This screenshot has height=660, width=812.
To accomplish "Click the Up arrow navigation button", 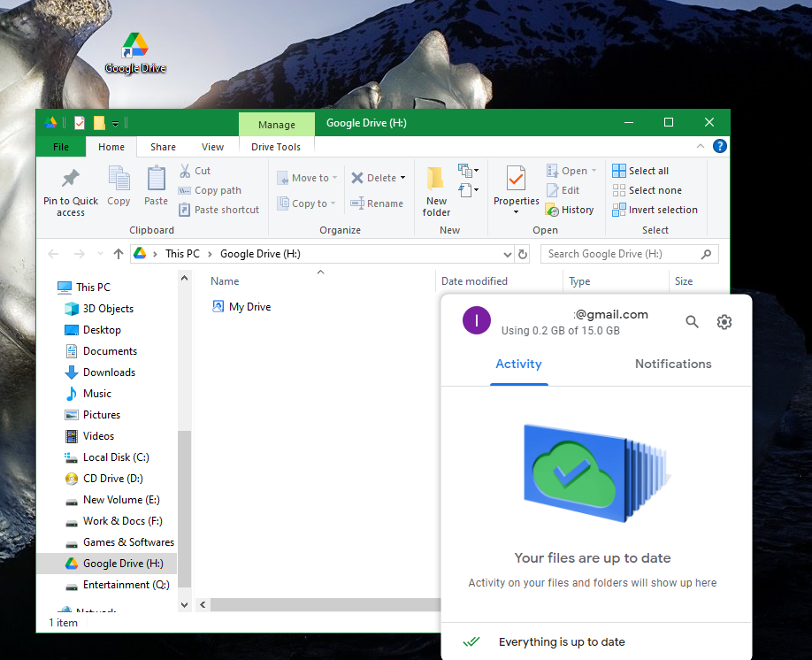I will point(119,254).
